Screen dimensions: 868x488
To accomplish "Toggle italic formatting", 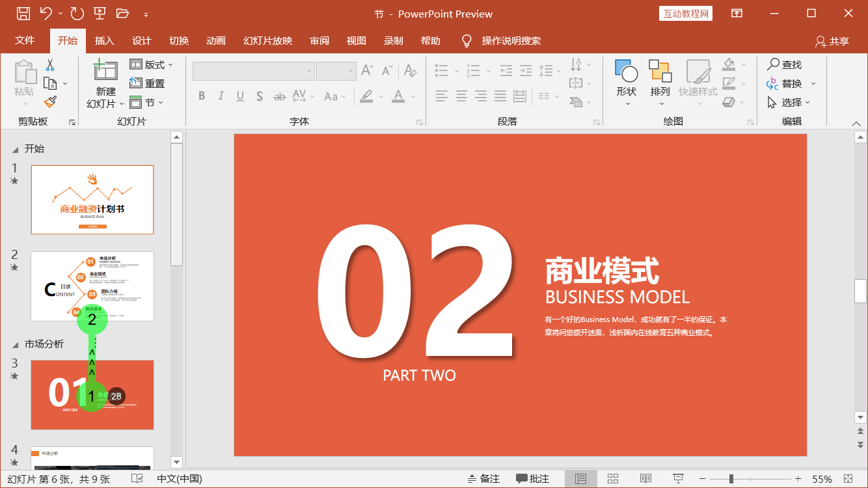I will 221,96.
